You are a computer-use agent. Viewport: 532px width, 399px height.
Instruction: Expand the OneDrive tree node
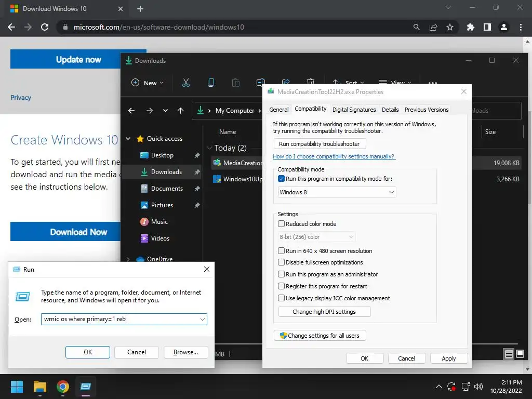[x=128, y=259]
